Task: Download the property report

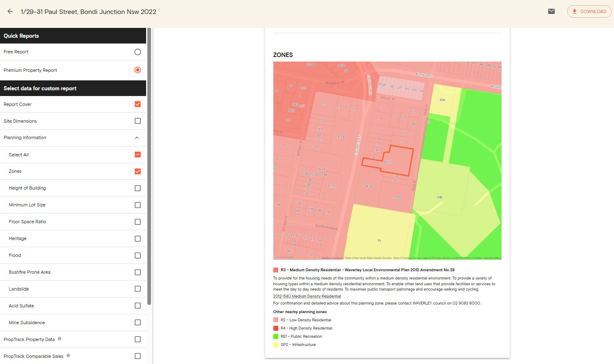Action: 589,11
